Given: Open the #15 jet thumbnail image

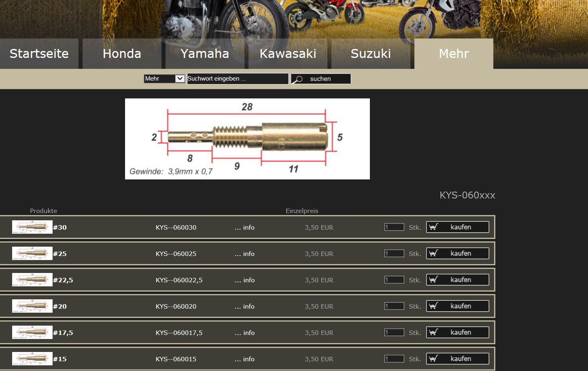Looking at the screenshot, I should coord(32,359).
